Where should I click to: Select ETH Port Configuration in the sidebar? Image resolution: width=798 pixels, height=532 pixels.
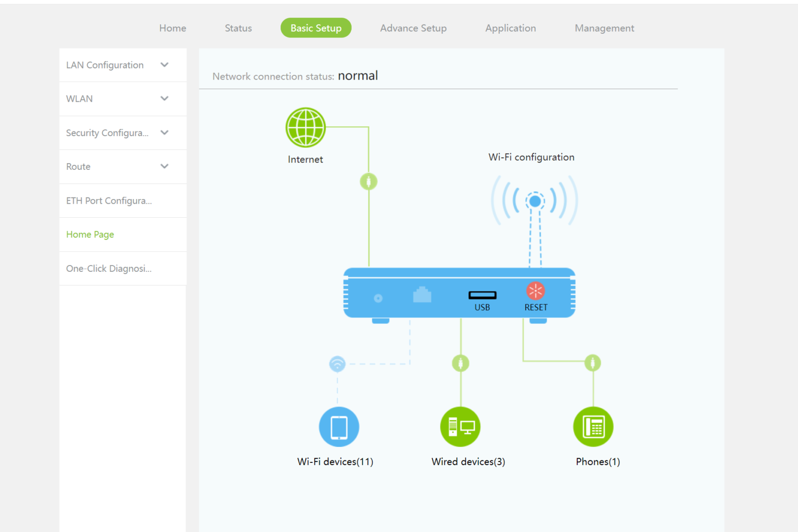click(109, 201)
